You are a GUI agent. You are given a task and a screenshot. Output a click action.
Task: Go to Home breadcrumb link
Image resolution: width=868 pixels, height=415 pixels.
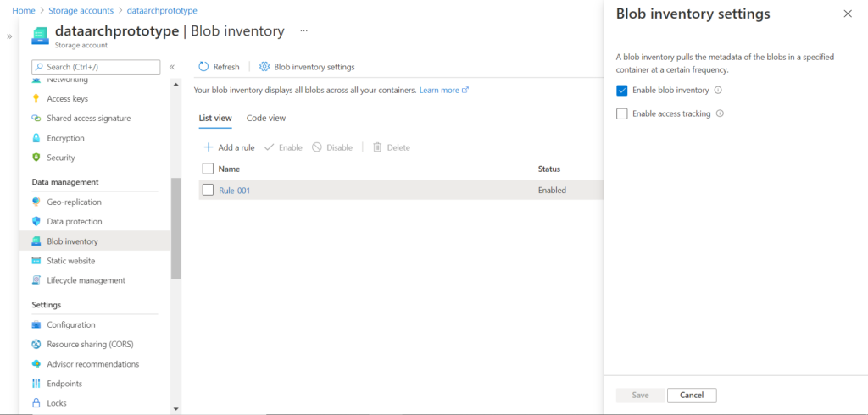click(24, 10)
